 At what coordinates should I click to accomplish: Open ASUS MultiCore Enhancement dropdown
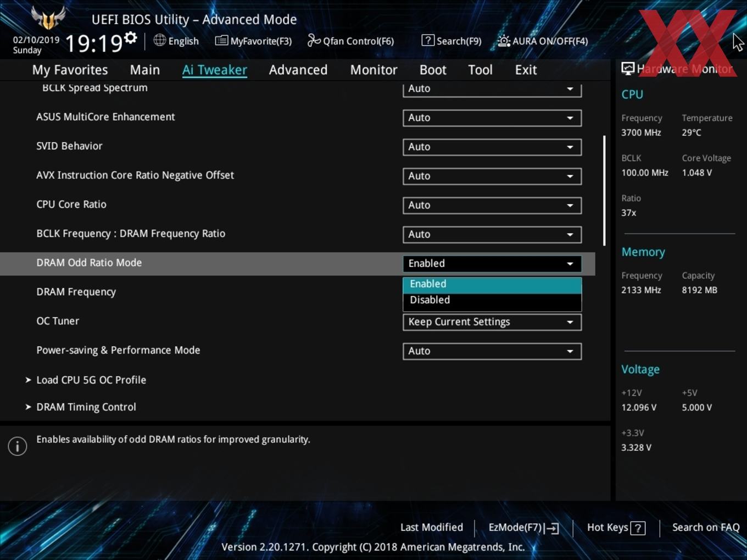tap(492, 117)
